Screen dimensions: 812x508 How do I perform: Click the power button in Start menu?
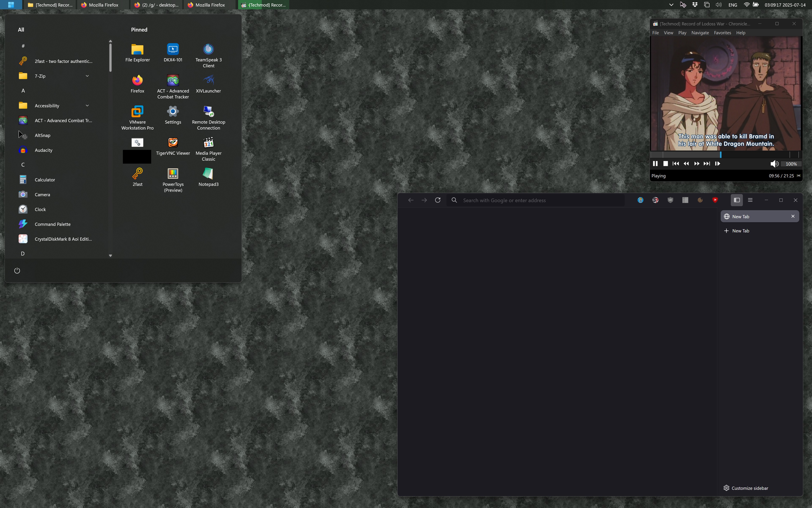pos(17,271)
